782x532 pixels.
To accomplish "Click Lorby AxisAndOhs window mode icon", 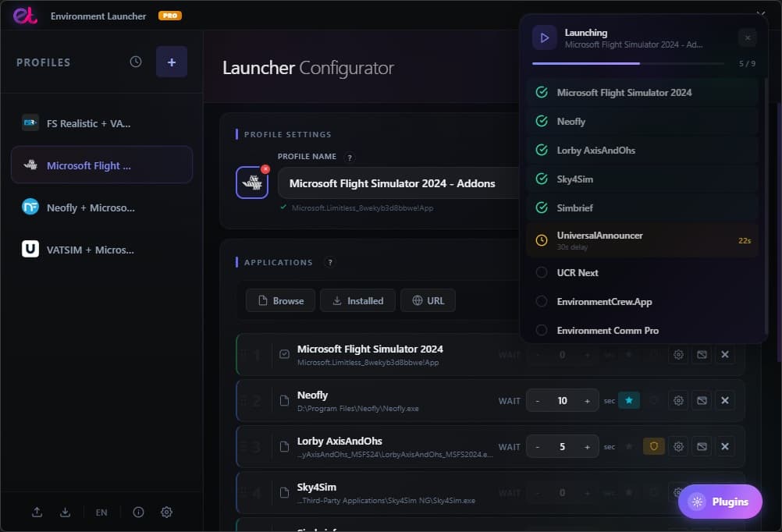I will [x=702, y=446].
